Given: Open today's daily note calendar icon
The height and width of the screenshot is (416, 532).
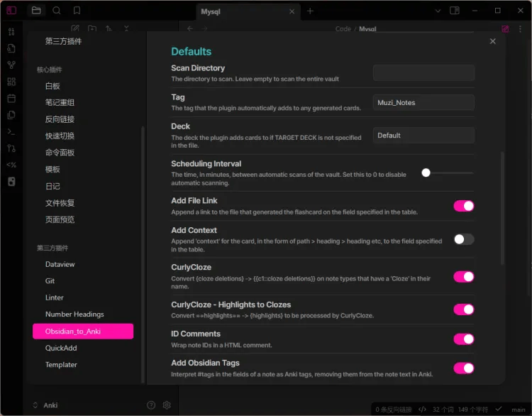Looking at the screenshot, I should click(11, 99).
